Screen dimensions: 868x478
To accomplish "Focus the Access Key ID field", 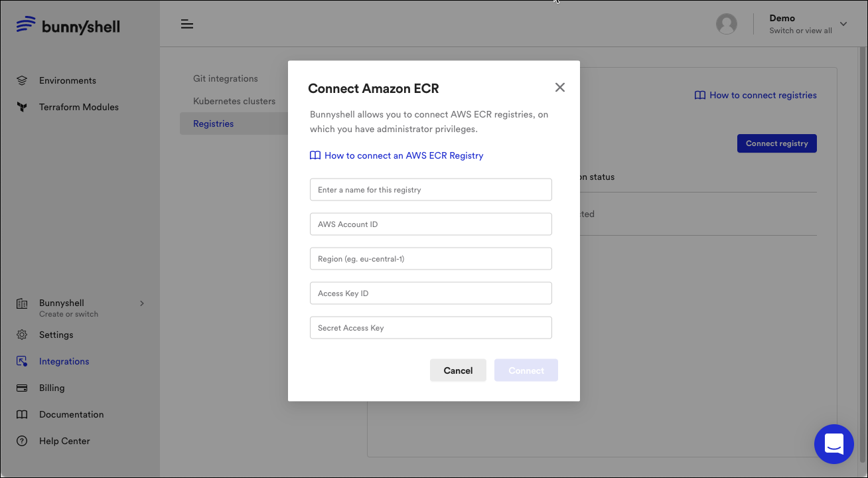I will click(431, 293).
